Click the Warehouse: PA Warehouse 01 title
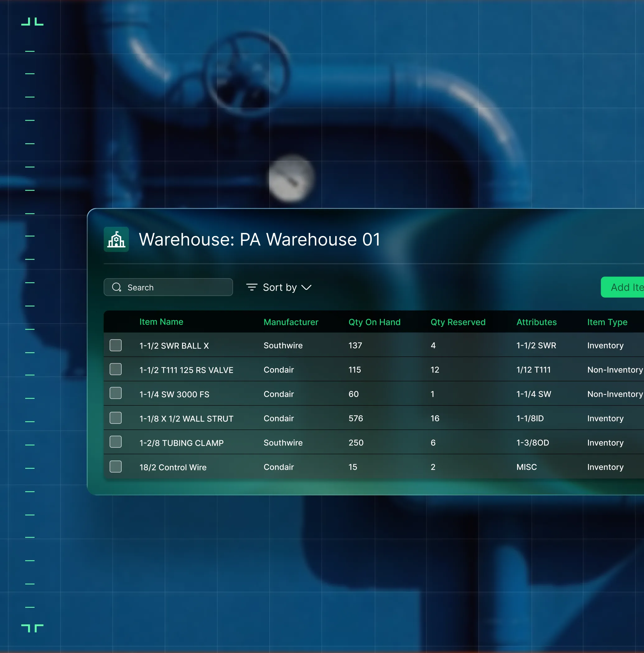 coord(259,240)
